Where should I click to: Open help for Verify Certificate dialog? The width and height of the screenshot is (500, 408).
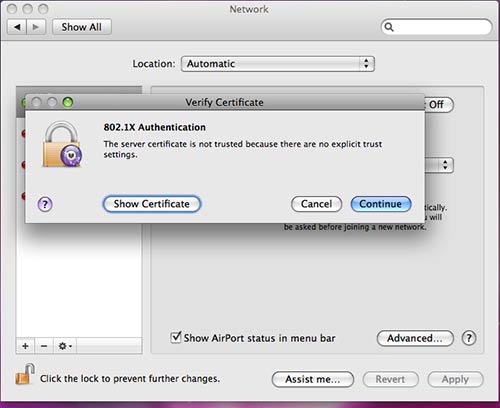coord(45,204)
